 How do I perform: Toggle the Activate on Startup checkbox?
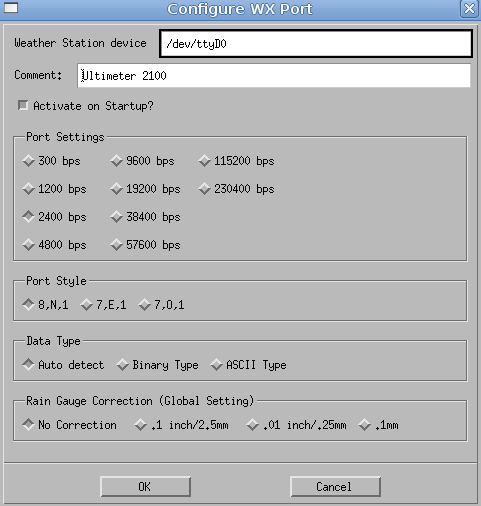click(x=23, y=106)
